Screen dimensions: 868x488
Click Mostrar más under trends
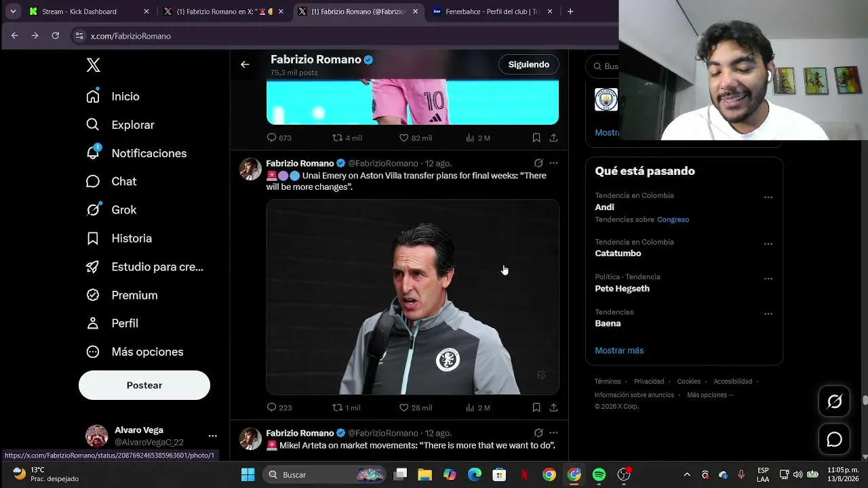click(x=619, y=350)
